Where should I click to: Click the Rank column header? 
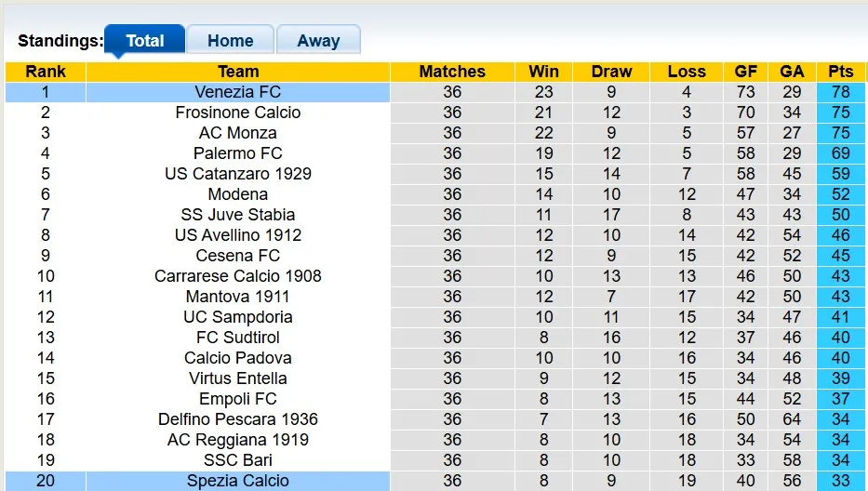[x=46, y=72]
